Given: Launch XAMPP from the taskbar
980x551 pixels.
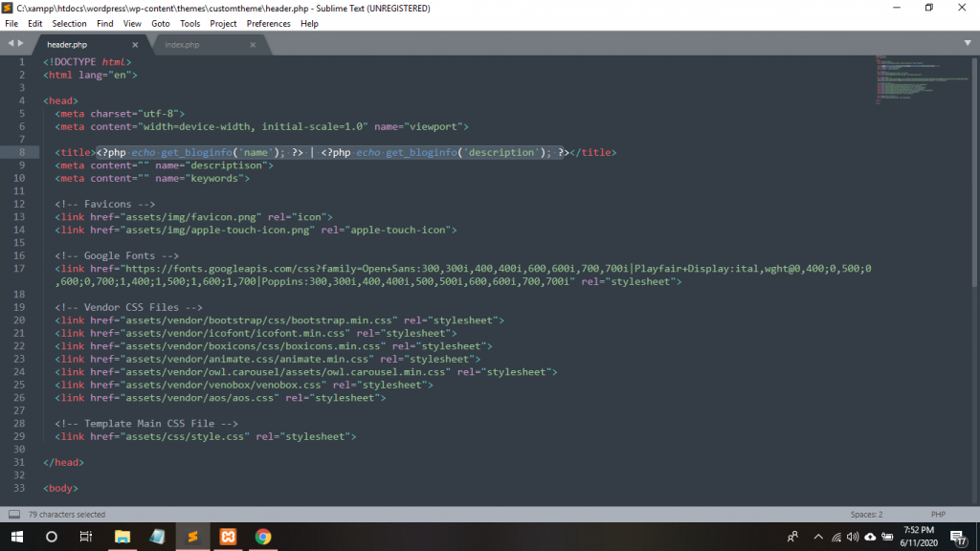Looking at the screenshot, I should click(228, 537).
